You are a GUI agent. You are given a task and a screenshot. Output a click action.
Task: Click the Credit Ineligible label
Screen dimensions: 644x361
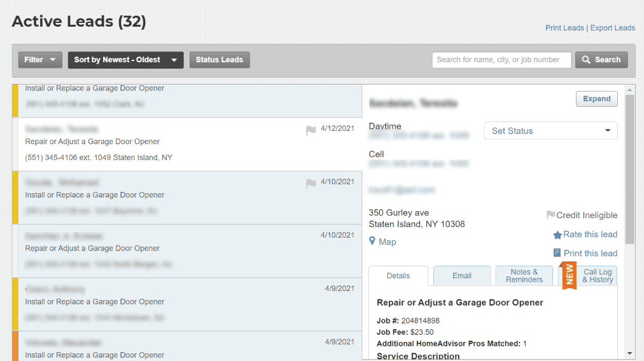click(x=587, y=215)
